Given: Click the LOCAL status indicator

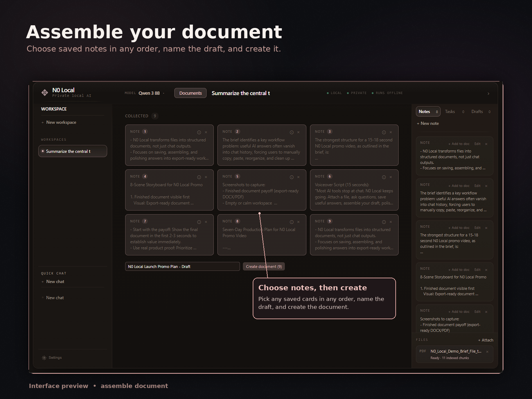Looking at the screenshot, I should (334, 93).
